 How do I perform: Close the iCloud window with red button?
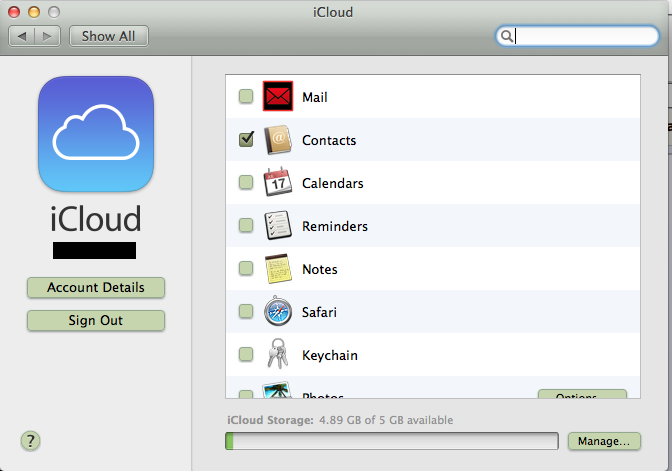(14, 12)
